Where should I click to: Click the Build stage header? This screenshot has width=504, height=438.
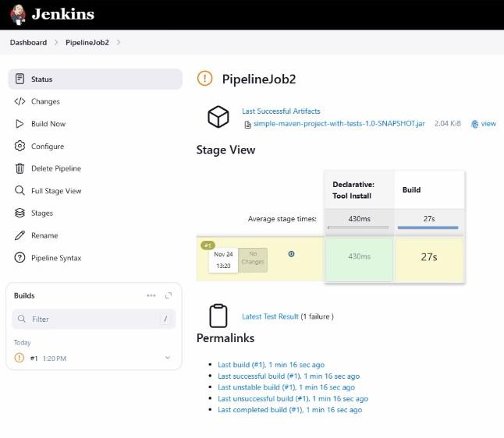[429, 190]
